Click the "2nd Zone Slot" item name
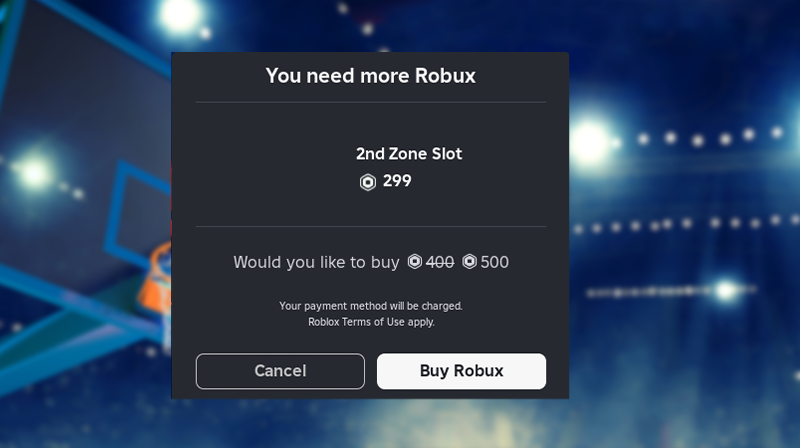The height and width of the screenshot is (448, 800). tap(409, 154)
